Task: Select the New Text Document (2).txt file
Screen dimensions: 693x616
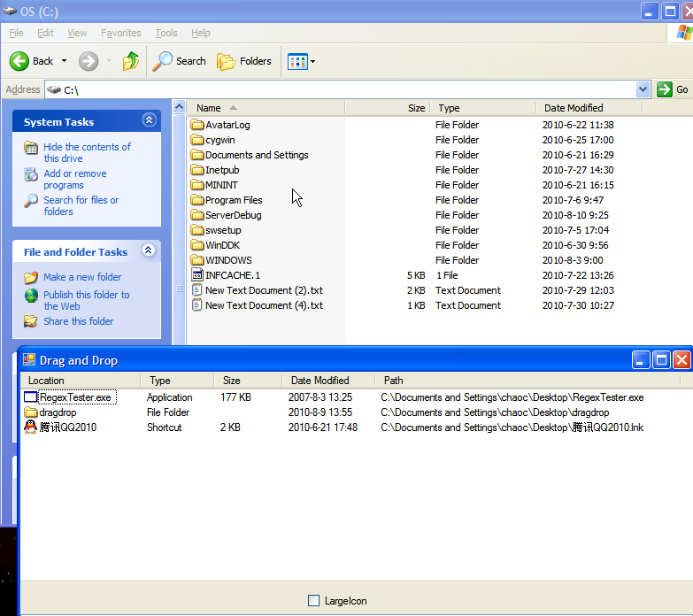Action: click(x=264, y=290)
